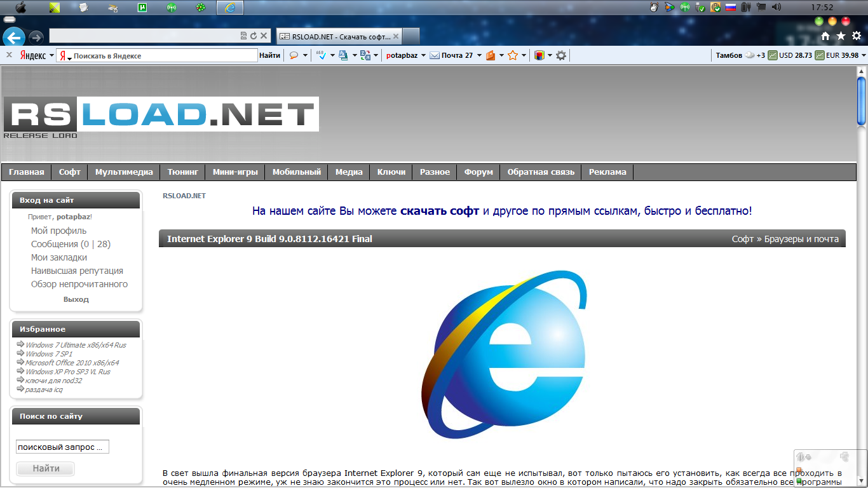Focus the поисковый запрос site search field
Image resolution: width=868 pixels, height=488 pixels.
pos(62,447)
